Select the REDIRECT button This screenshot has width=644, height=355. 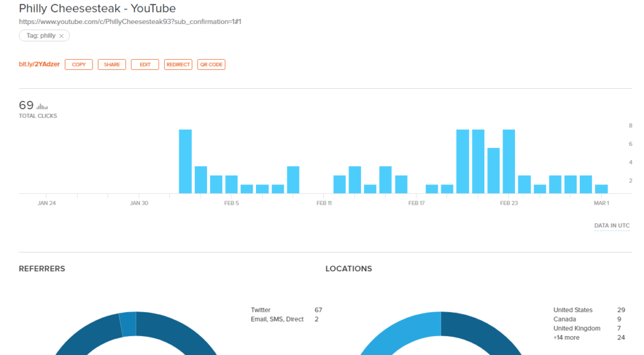pyautogui.click(x=178, y=64)
